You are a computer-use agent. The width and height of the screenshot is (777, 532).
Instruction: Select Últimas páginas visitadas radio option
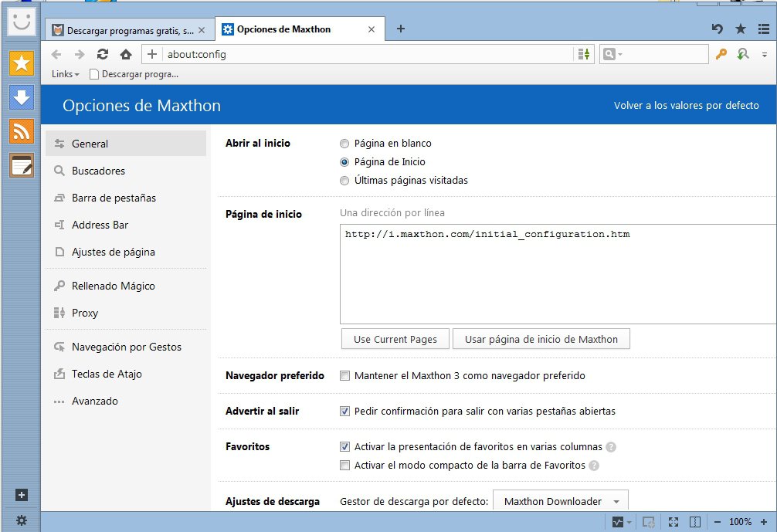click(344, 181)
